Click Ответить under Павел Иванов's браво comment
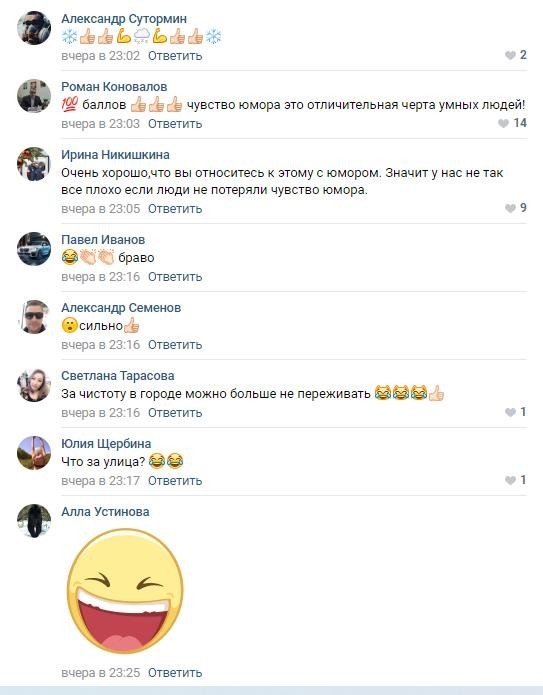The height and width of the screenshot is (695, 543). coord(175,277)
